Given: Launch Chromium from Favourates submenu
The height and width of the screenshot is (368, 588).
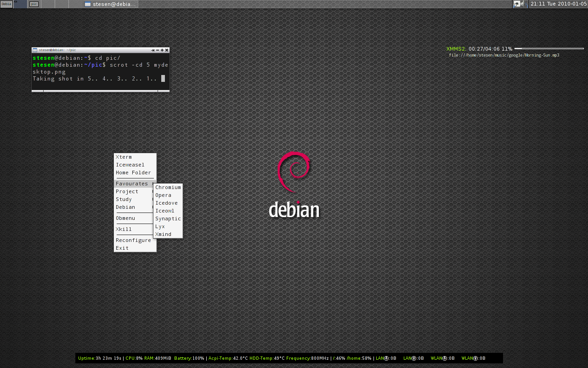Looking at the screenshot, I should coord(168,187).
